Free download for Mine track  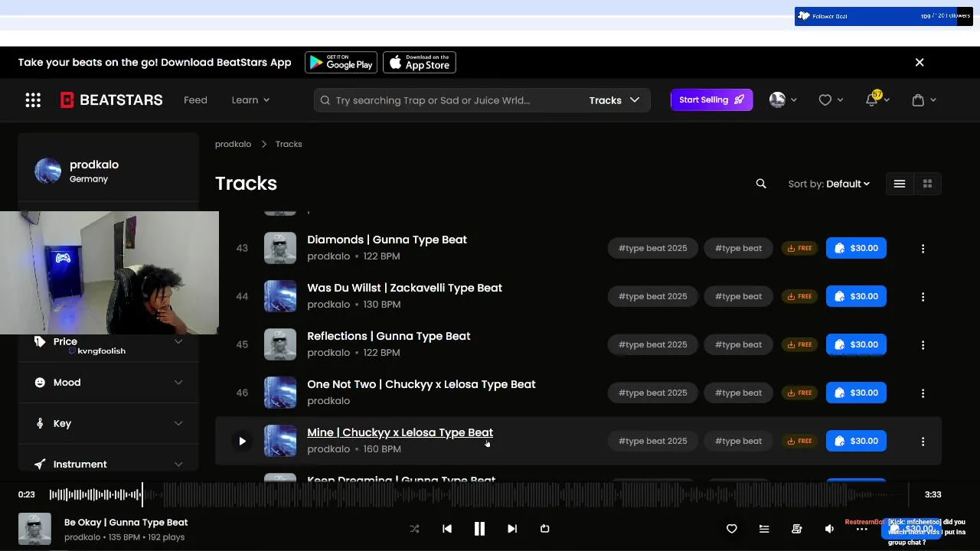(799, 441)
